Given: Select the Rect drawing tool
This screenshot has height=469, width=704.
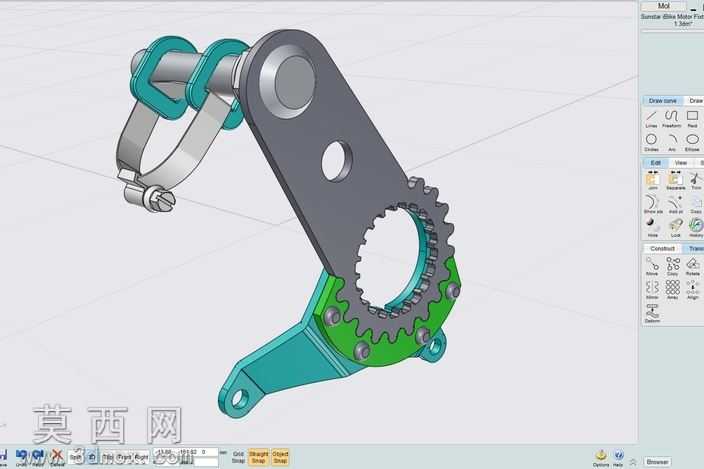Looking at the screenshot, I should (x=692, y=119).
